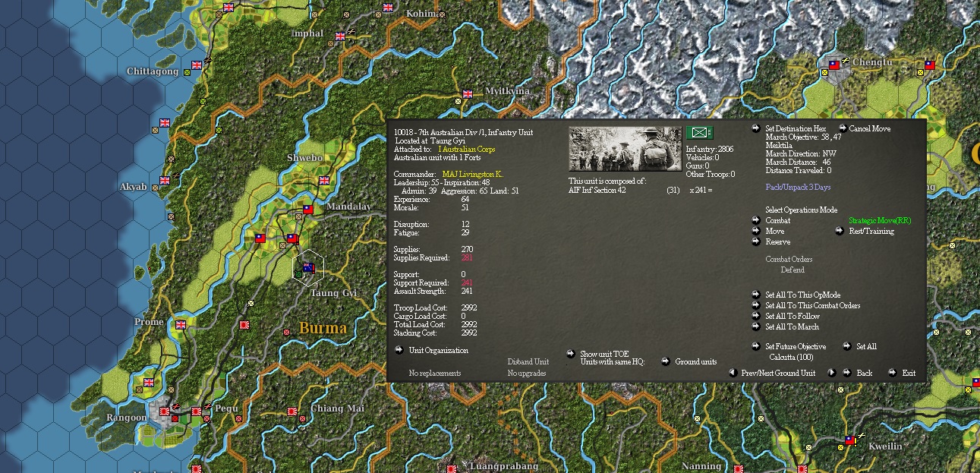980x473 pixels.
Task: Click the green infantry unit symbol icon
Action: pyautogui.click(x=700, y=133)
